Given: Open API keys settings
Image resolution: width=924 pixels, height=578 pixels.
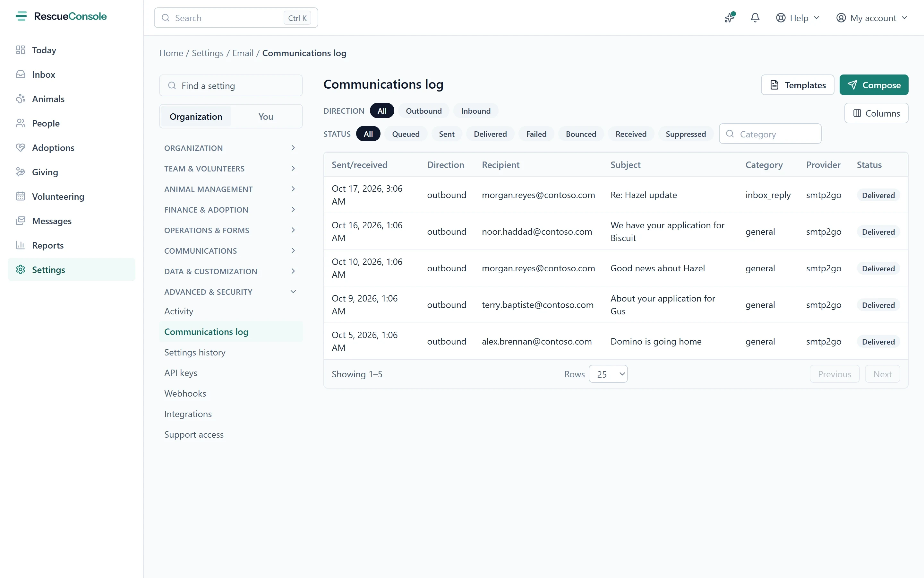Looking at the screenshot, I should point(231,373).
